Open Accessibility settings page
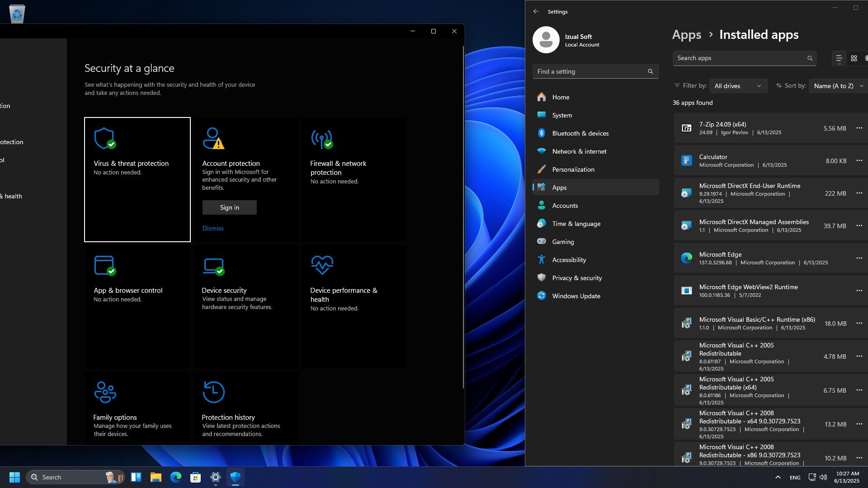This screenshot has width=868, height=488. pyautogui.click(x=595, y=260)
